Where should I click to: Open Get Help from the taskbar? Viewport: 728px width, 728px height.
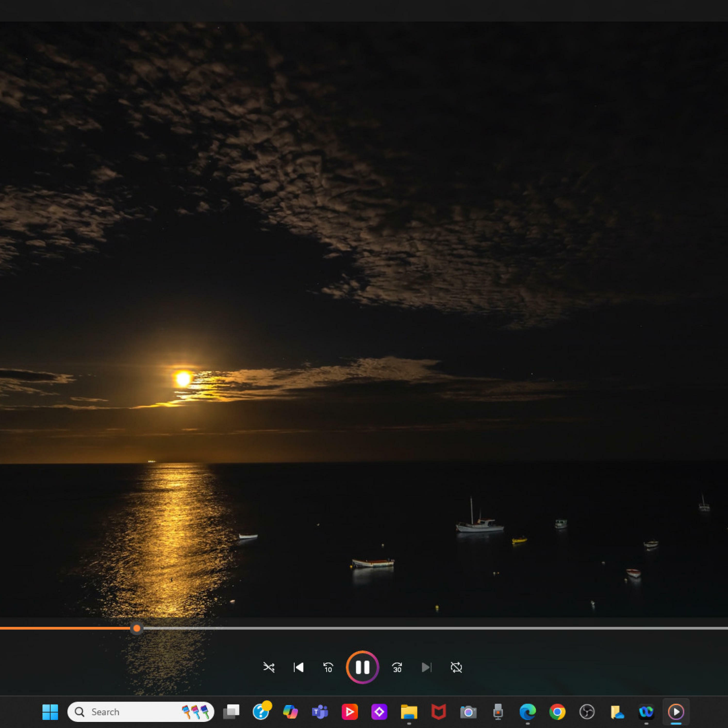[261, 712]
